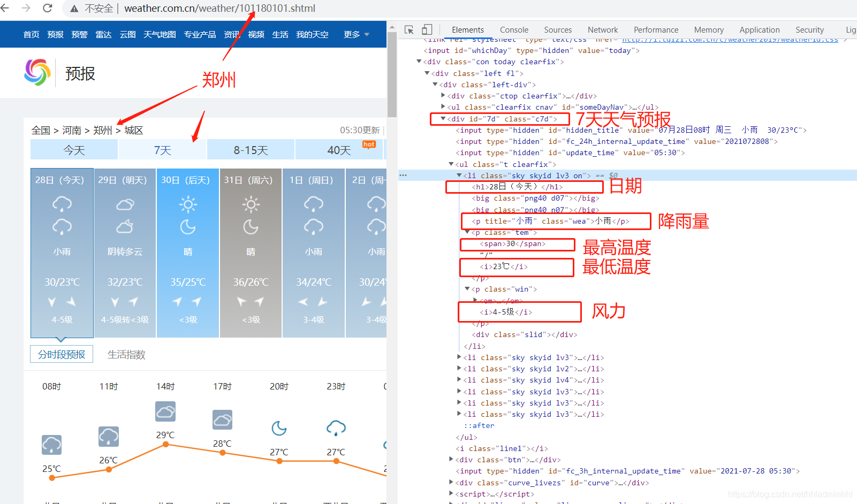Screen dimensions: 857x504
Task: Switch to the 生活指数 tab
Action: (x=126, y=355)
